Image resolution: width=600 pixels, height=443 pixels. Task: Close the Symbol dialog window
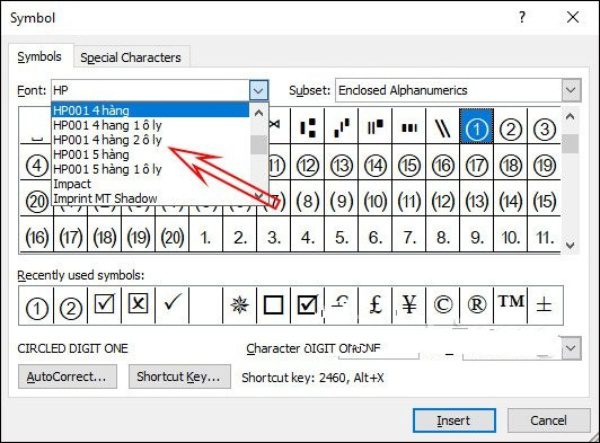pyautogui.click(x=572, y=17)
